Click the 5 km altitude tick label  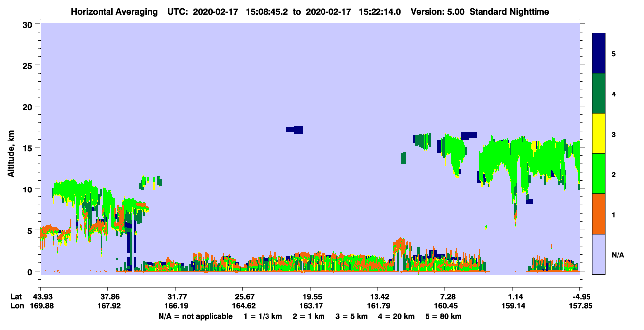tap(31, 230)
